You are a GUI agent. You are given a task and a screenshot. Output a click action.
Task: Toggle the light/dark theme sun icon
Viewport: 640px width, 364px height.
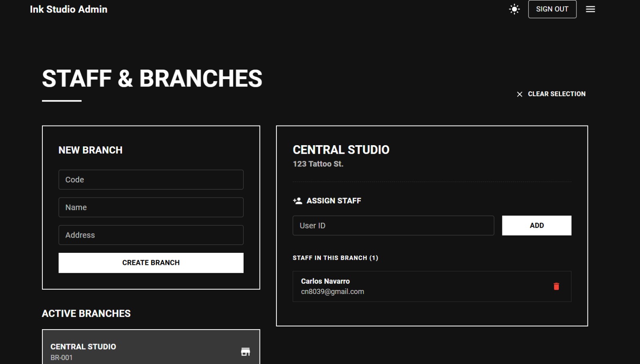[514, 9]
